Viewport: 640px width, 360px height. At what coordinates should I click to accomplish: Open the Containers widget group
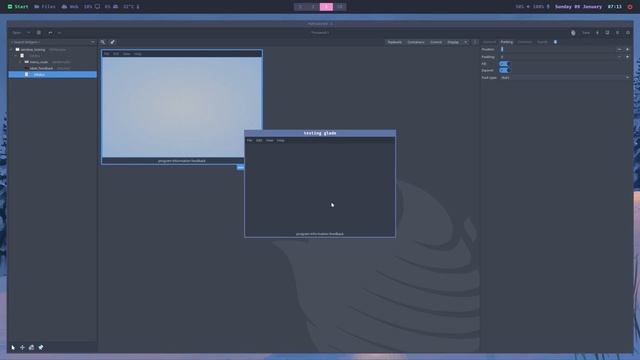click(416, 42)
